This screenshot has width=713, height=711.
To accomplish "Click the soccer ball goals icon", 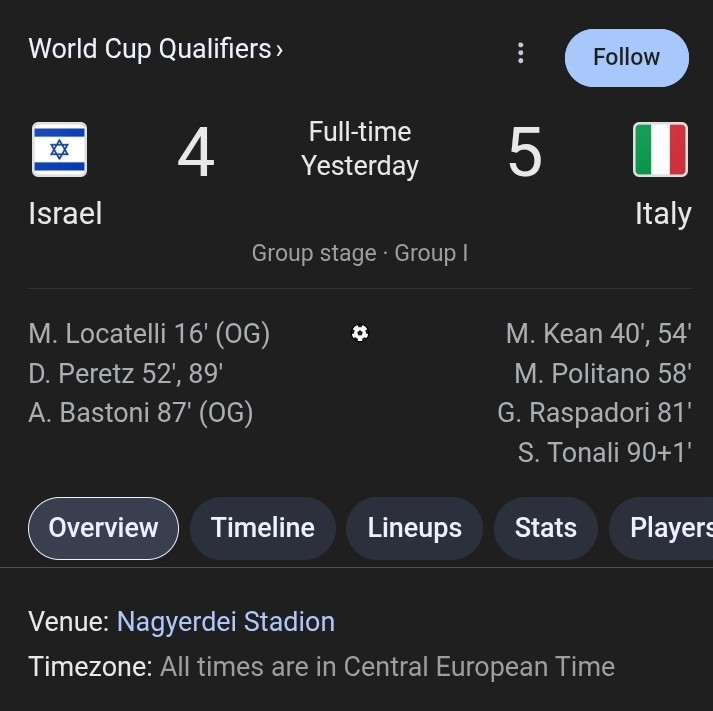I will coord(360,333).
